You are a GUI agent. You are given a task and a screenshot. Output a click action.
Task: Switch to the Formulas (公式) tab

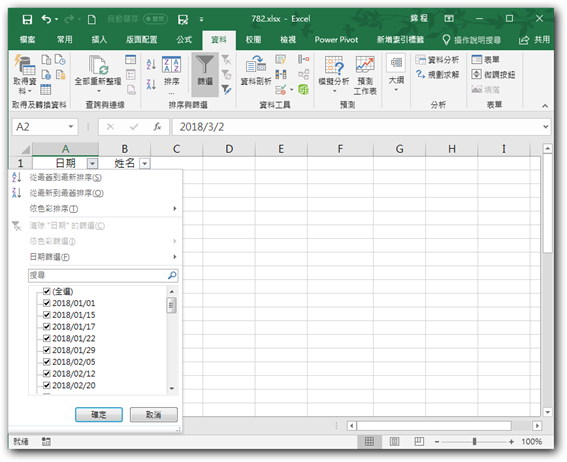click(x=184, y=39)
